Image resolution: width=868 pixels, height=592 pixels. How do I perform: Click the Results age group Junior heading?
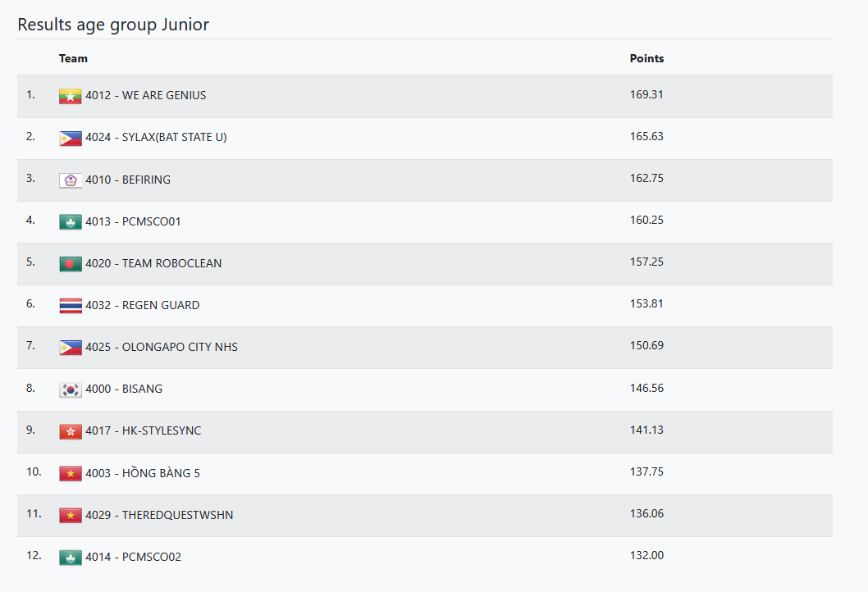click(x=113, y=25)
